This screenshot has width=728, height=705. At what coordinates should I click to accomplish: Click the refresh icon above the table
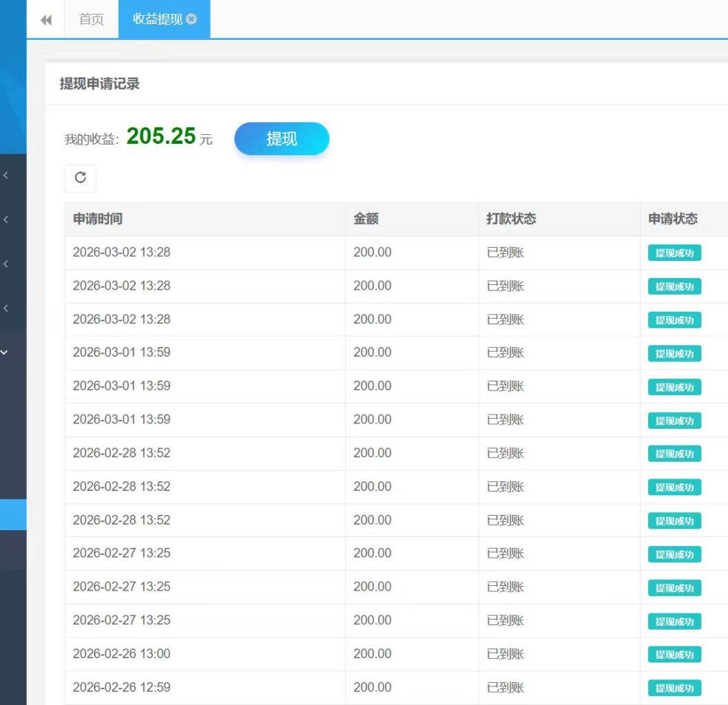[80, 178]
